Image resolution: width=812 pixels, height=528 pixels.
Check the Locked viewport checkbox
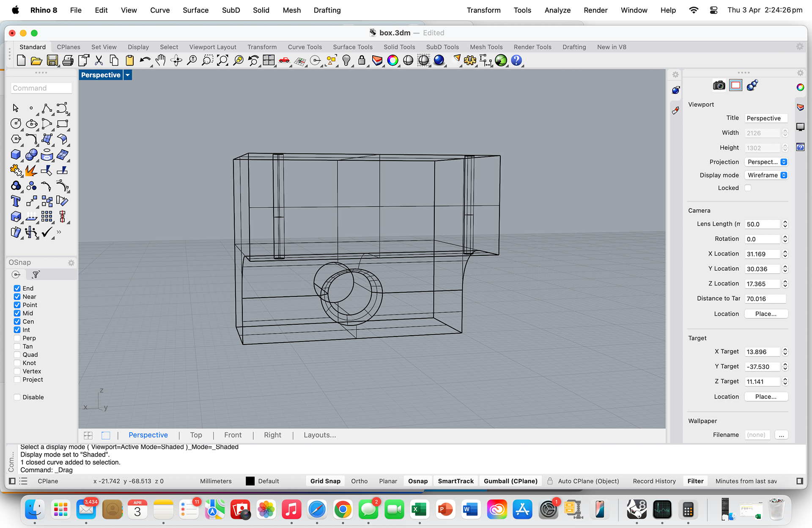point(748,188)
